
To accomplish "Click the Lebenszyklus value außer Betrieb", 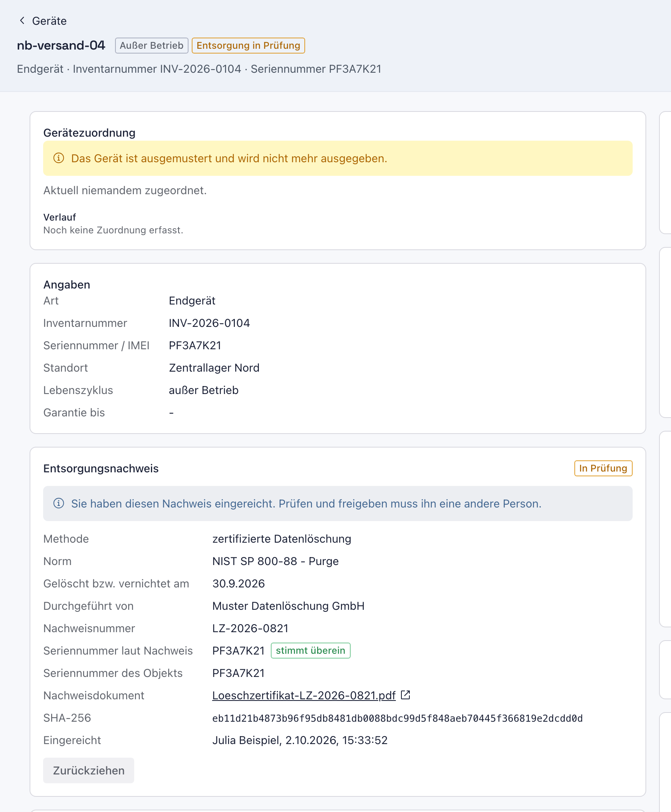I will tap(204, 390).
